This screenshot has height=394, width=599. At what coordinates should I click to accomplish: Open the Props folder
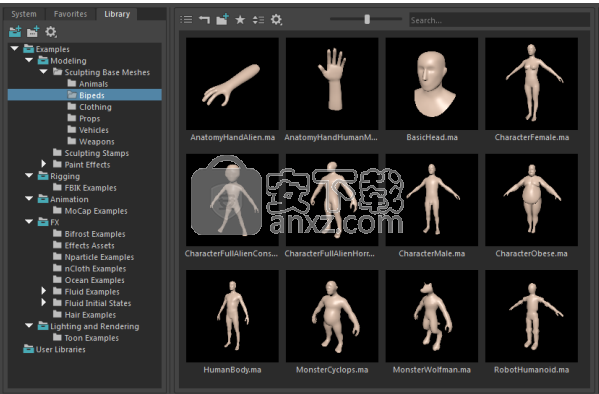[x=84, y=118]
